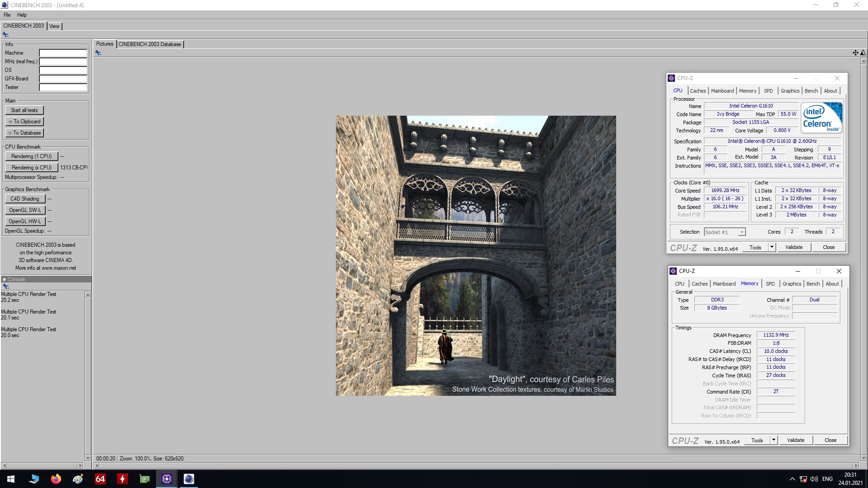Screen dimensions: 868x488
Task: Click the GFX-Board input field
Action: (x=63, y=79)
